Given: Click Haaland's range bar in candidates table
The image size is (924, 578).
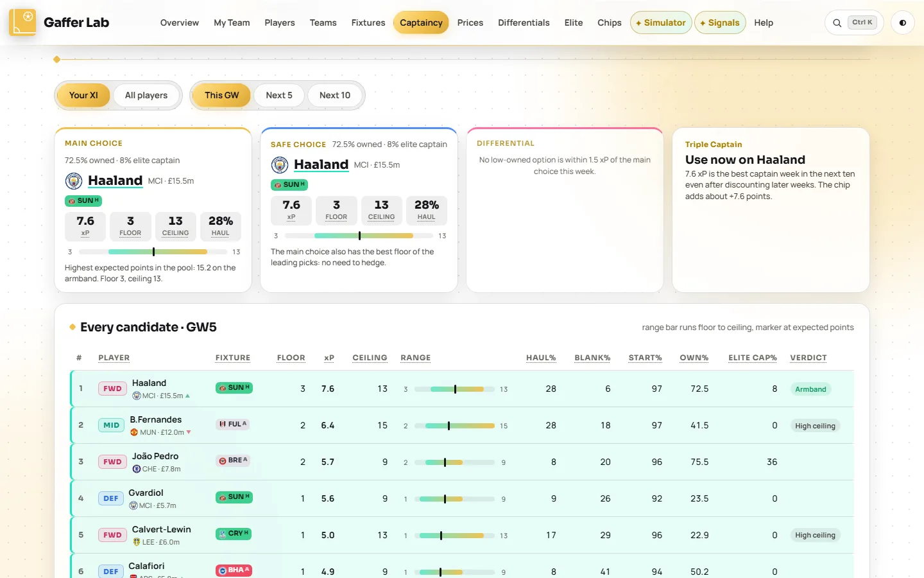Looking at the screenshot, I should pyautogui.click(x=454, y=389).
